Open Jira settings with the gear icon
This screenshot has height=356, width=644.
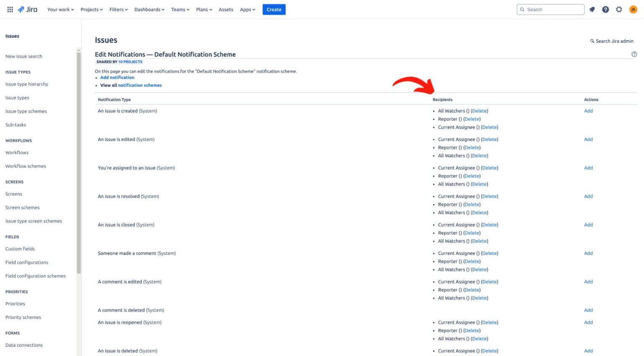point(619,9)
